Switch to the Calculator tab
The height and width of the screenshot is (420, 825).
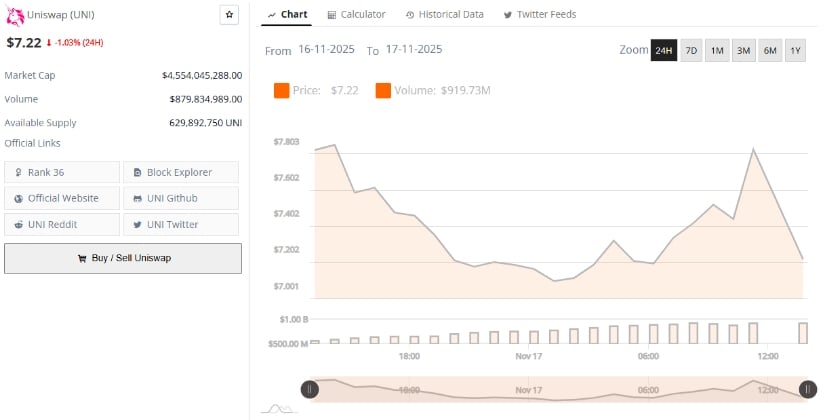point(355,14)
